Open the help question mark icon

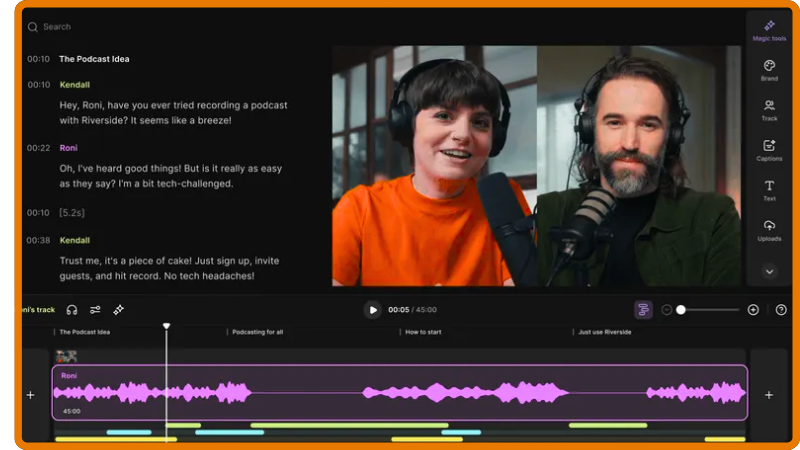click(x=781, y=310)
